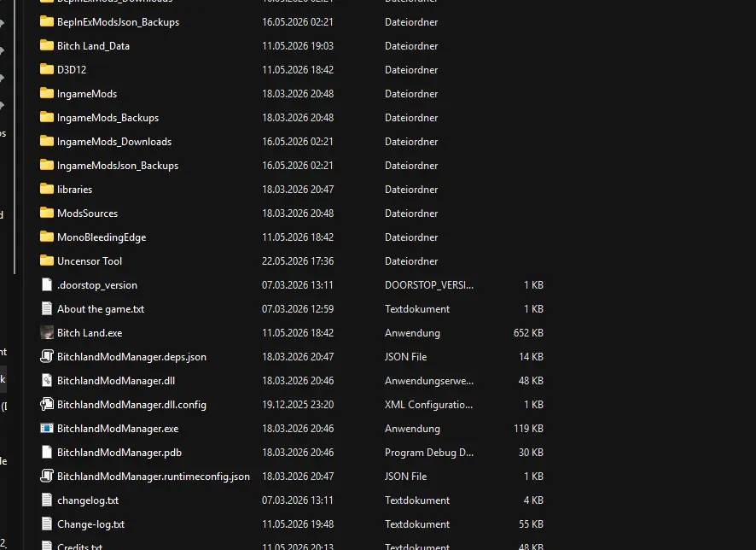Select the ModsSources folder name

coord(87,214)
